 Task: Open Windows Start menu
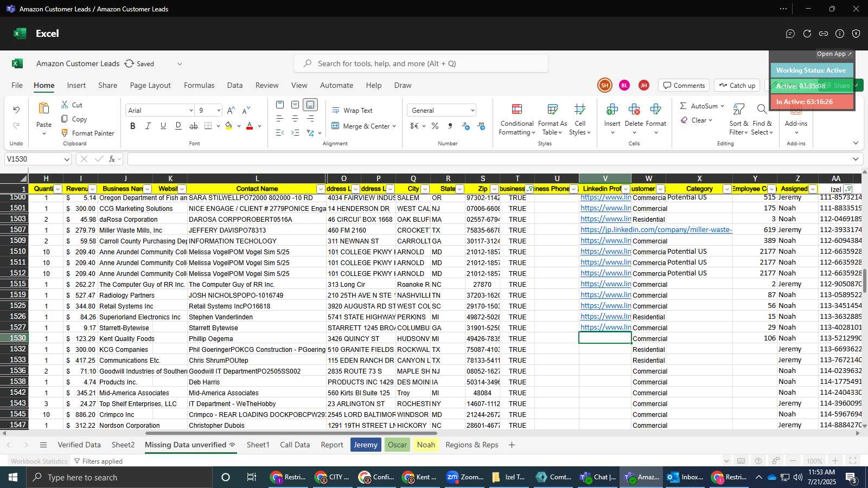[x=13, y=477]
